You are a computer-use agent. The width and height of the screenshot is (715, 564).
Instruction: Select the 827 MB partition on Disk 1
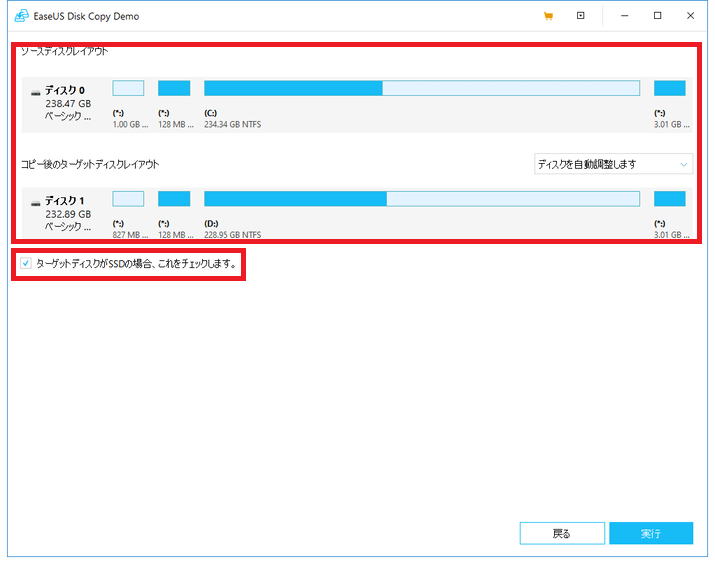tap(128, 198)
